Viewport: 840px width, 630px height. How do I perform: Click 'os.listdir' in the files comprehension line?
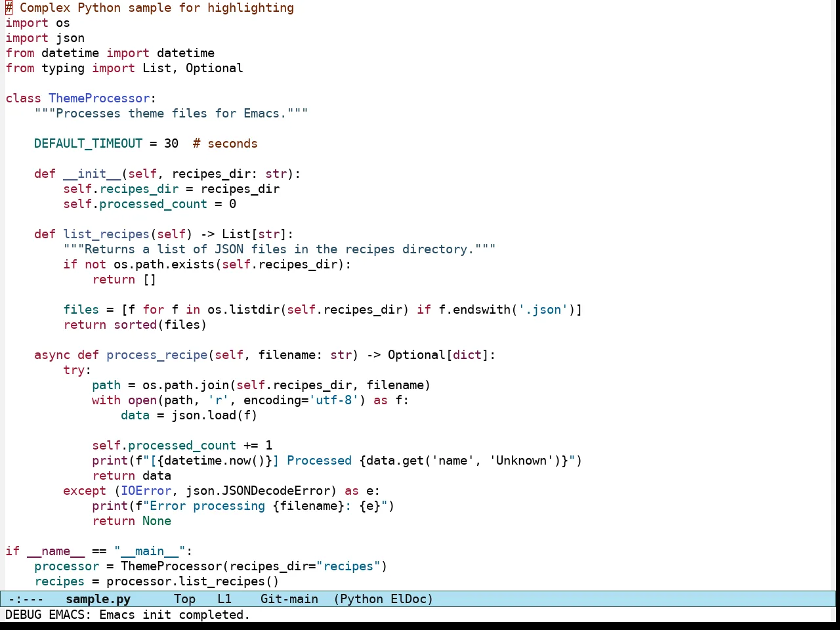point(243,310)
